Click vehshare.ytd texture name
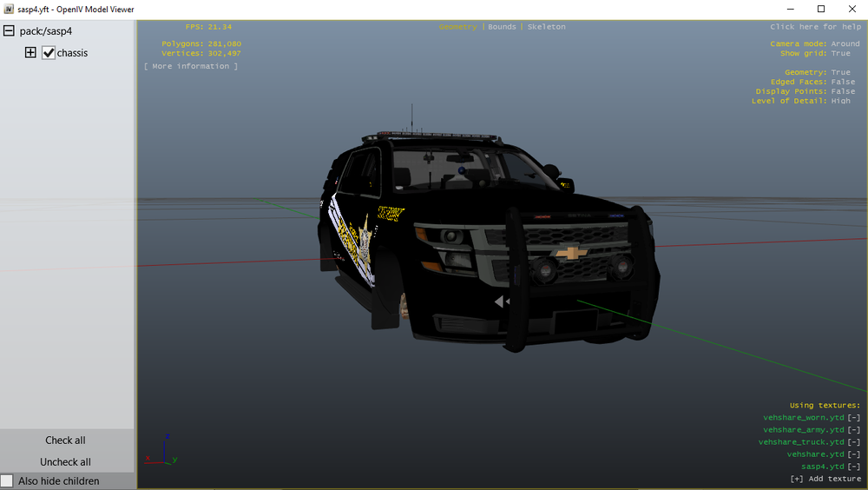The image size is (868, 490). point(815,454)
